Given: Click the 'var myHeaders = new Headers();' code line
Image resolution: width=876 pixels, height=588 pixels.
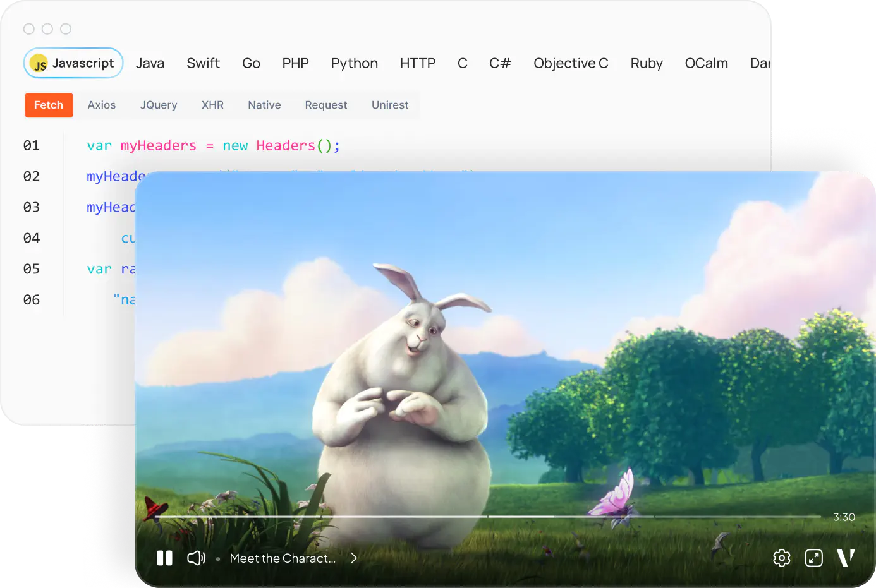Looking at the screenshot, I should [x=214, y=146].
